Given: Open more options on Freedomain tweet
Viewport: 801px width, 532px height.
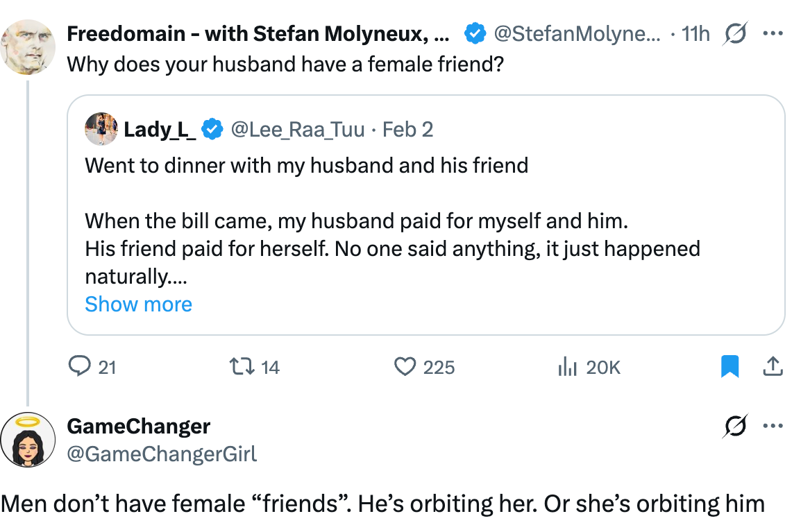Looking at the screenshot, I should (x=773, y=33).
